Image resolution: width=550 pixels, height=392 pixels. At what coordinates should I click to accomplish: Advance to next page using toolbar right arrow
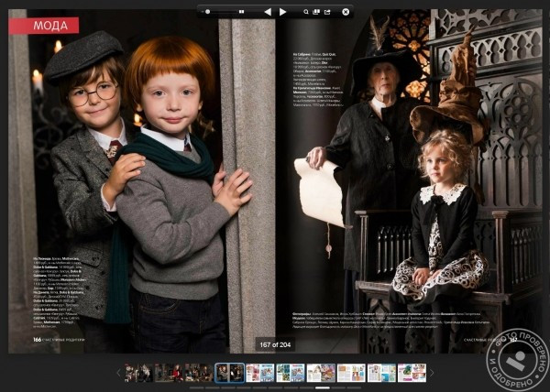click(283, 12)
